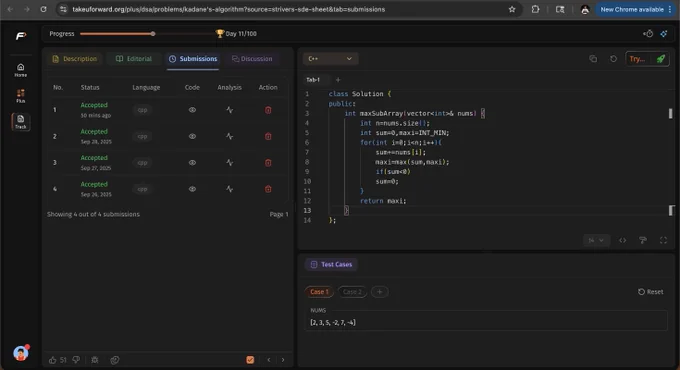Reload the page in Chrome
This screenshot has width=680, height=370.
(43, 9)
